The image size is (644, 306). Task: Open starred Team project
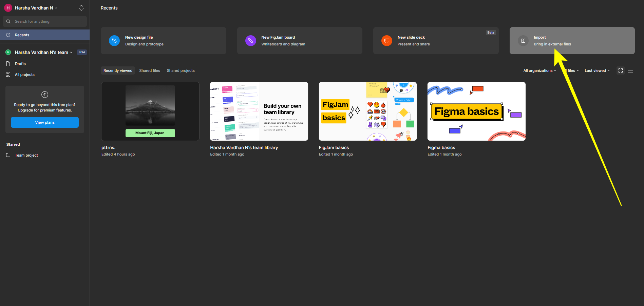pos(45,155)
